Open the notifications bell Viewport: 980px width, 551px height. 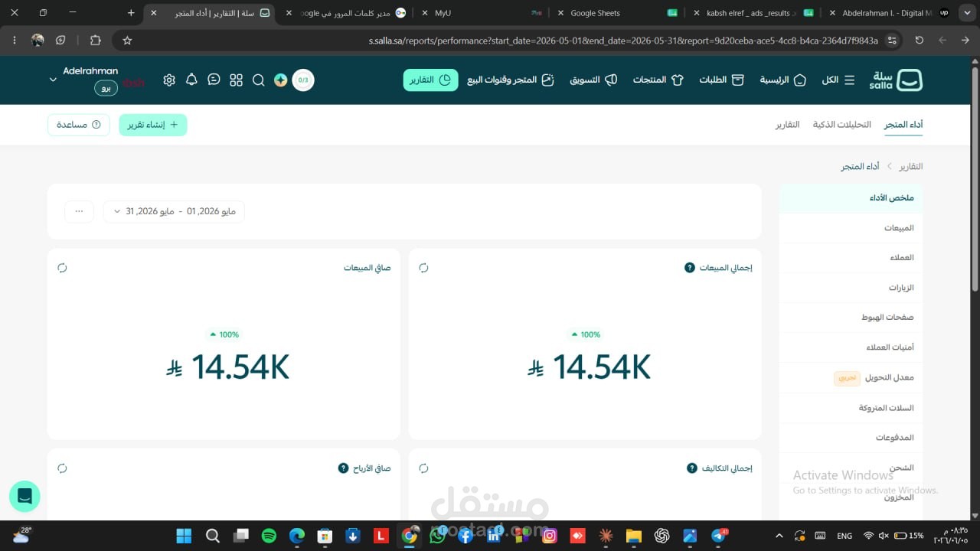[191, 80]
